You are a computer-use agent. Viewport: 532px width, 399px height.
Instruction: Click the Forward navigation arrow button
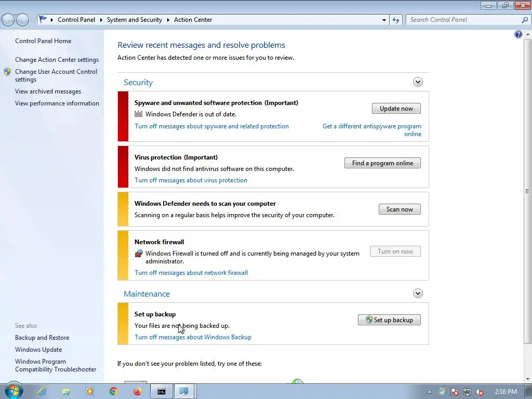[x=22, y=20]
